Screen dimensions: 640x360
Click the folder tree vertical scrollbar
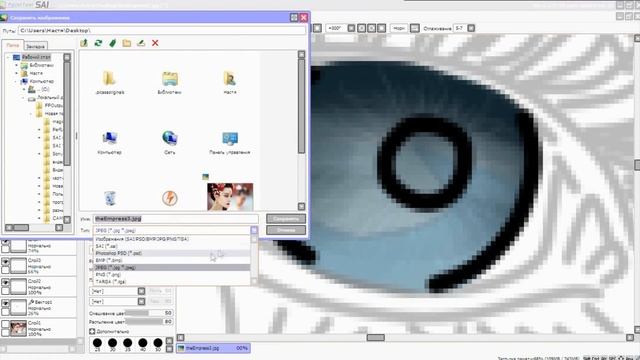(67, 114)
